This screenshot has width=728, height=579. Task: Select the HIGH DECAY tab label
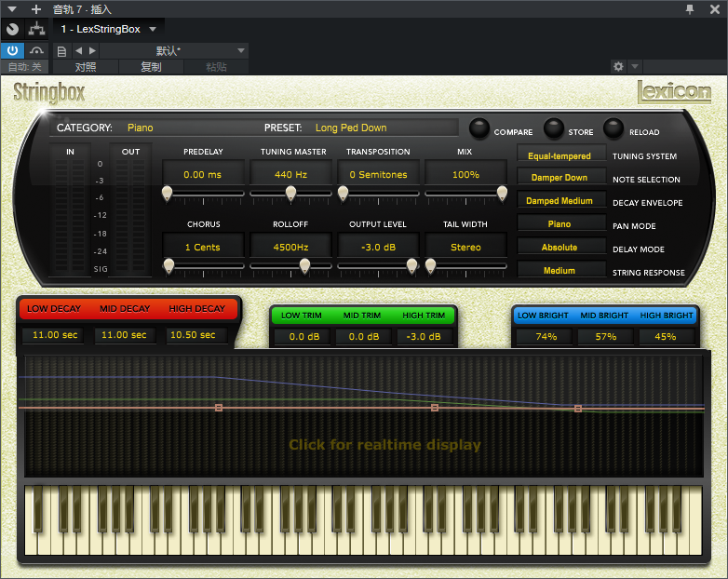[196, 309]
